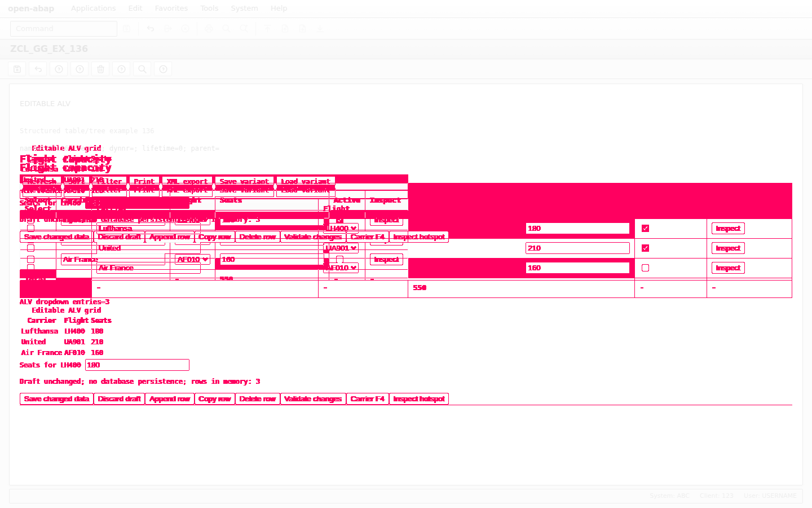This screenshot has width=812, height=508.
Task: Open the Favorites menu
Action: pos(171,8)
